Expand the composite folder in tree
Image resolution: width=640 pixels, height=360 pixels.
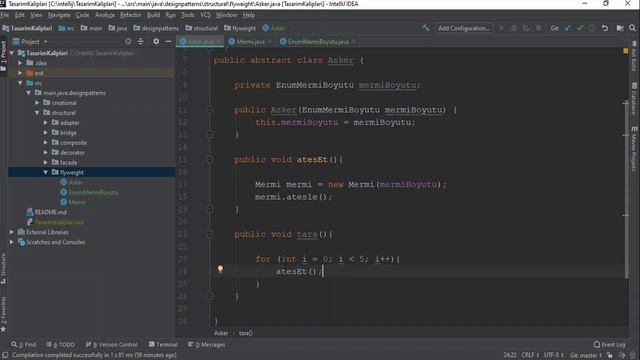click(x=46, y=142)
